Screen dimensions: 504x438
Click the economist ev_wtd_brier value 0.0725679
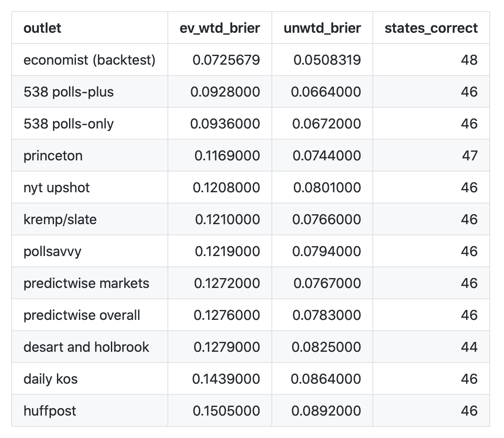(226, 60)
